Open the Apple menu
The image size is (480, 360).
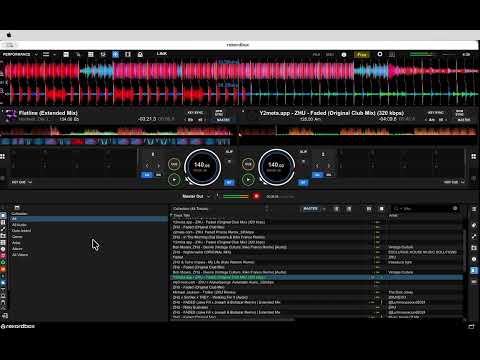point(9,35)
